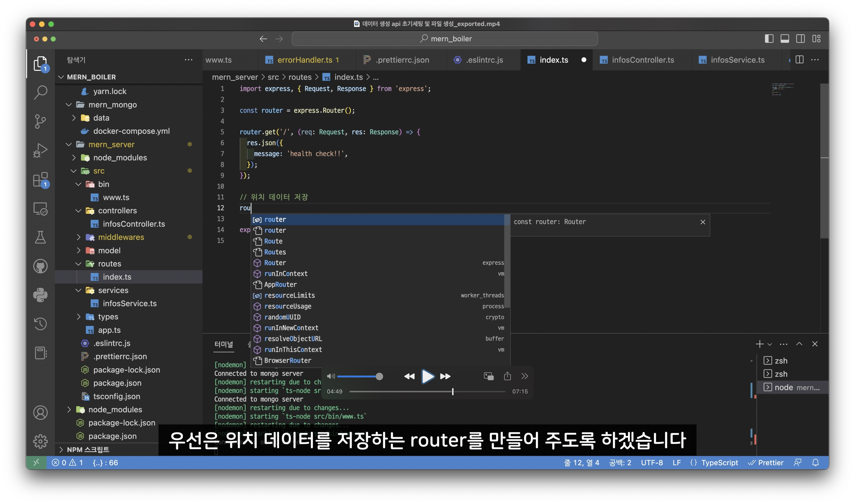Open the Search view in activity bar
The height and width of the screenshot is (504, 855).
40,92
